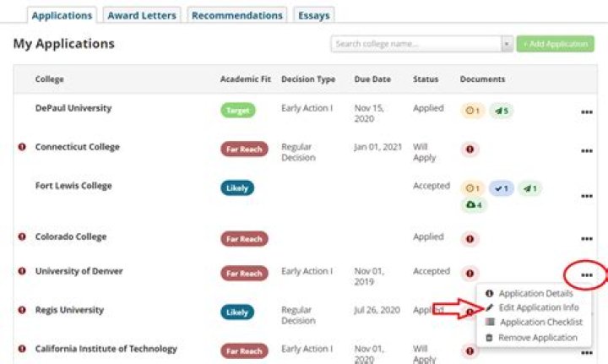This screenshot has height=364, width=608.
Task: Click Early Action I for DePaul University
Action: (307, 108)
